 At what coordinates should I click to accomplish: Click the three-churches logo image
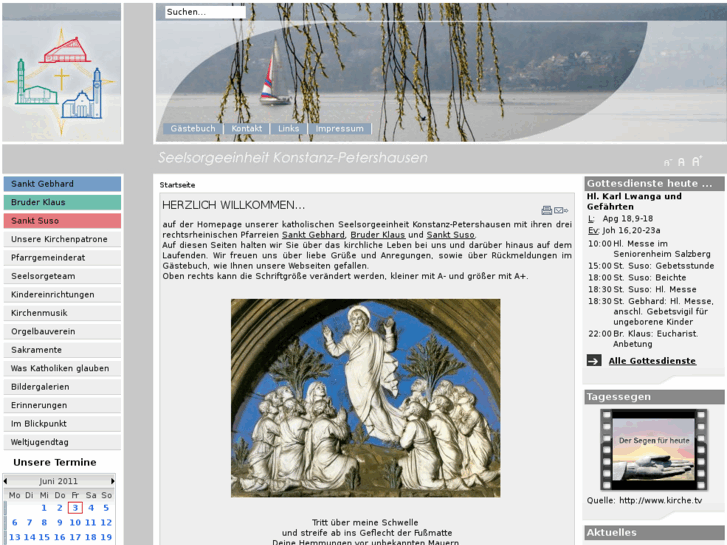click(62, 80)
